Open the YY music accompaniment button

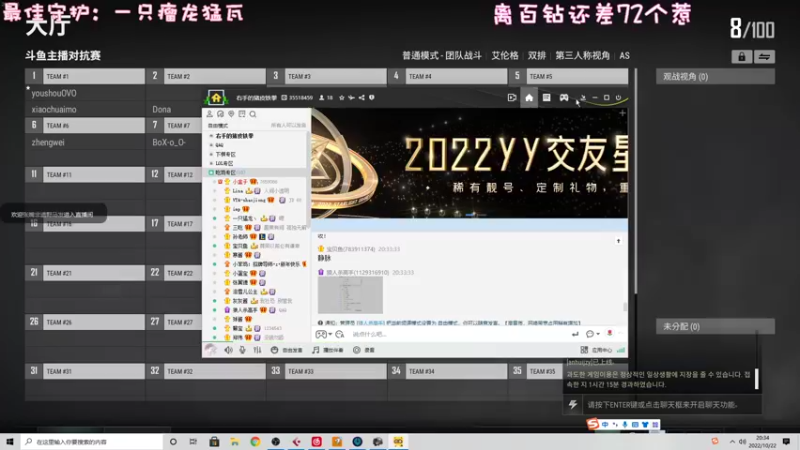pos(328,350)
